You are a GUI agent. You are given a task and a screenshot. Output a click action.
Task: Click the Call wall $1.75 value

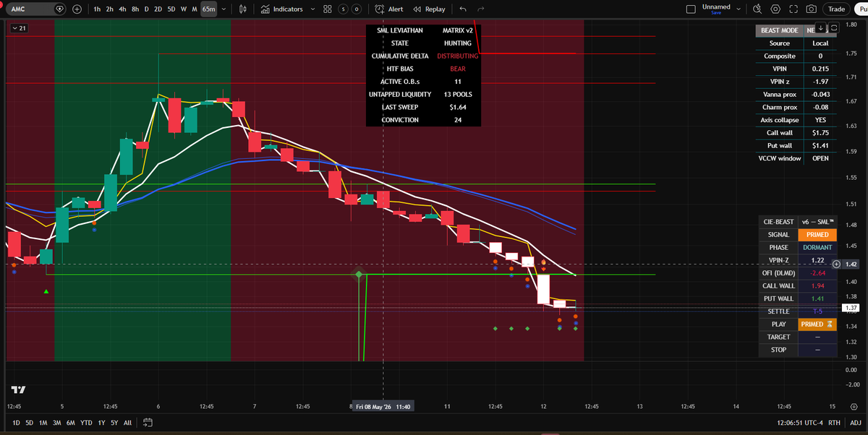pos(820,133)
